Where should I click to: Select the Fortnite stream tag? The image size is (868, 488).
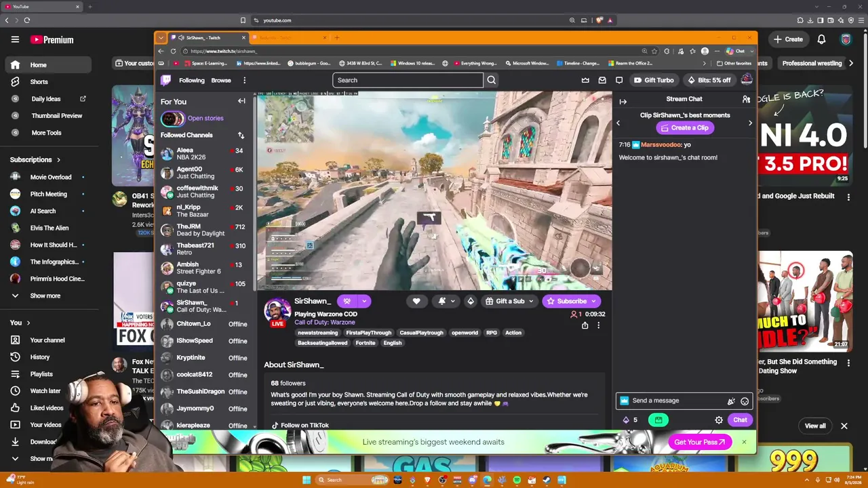point(366,343)
